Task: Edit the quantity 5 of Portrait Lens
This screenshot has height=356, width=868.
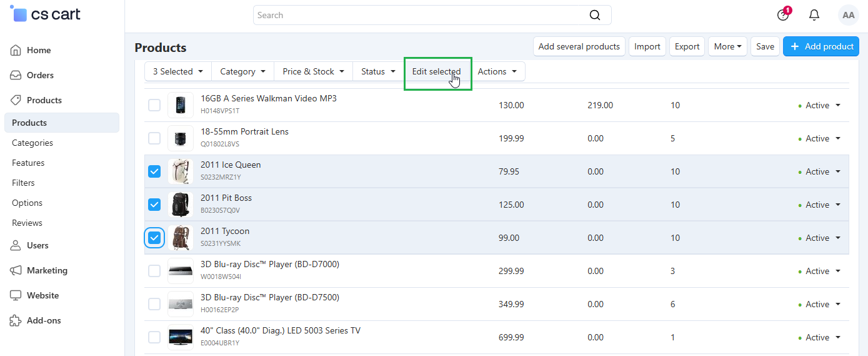Action: pos(673,138)
